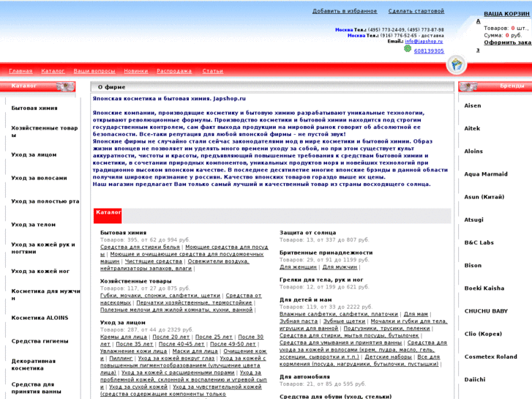Open Уход за кожей ног category
The width and height of the screenshot is (532, 399).
(x=40, y=271)
